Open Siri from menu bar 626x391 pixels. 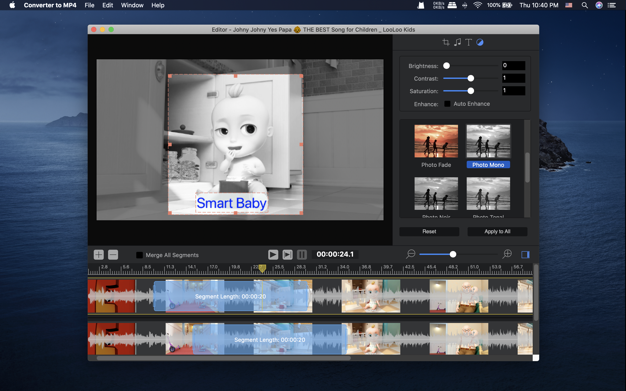click(599, 5)
